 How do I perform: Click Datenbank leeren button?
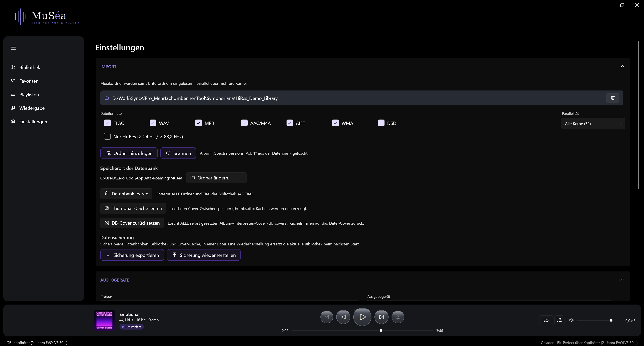(126, 194)
